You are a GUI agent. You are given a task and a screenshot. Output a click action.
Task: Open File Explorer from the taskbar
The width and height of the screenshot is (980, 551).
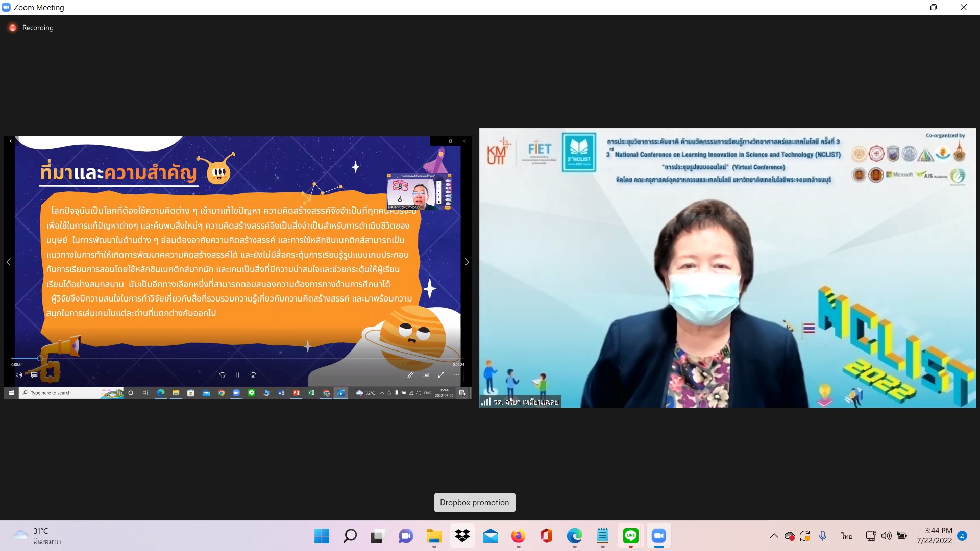coord(434,536)
